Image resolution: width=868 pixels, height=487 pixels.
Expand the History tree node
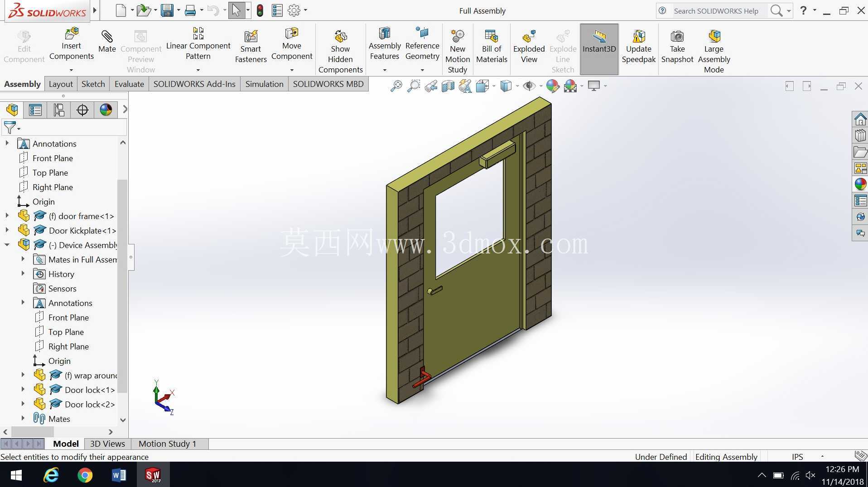coord(23,274)
